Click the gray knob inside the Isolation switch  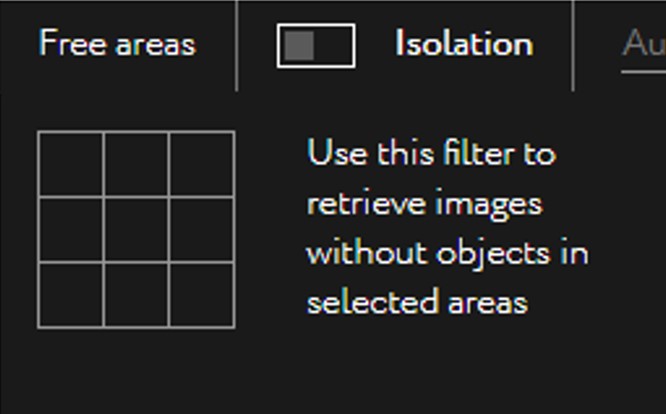[x=299, y=45]
